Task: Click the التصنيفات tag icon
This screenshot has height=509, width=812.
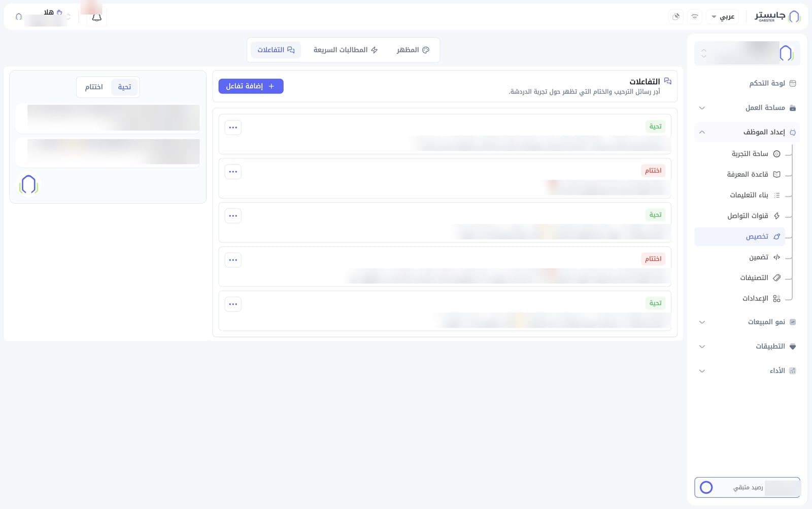Action: [776, 278]
